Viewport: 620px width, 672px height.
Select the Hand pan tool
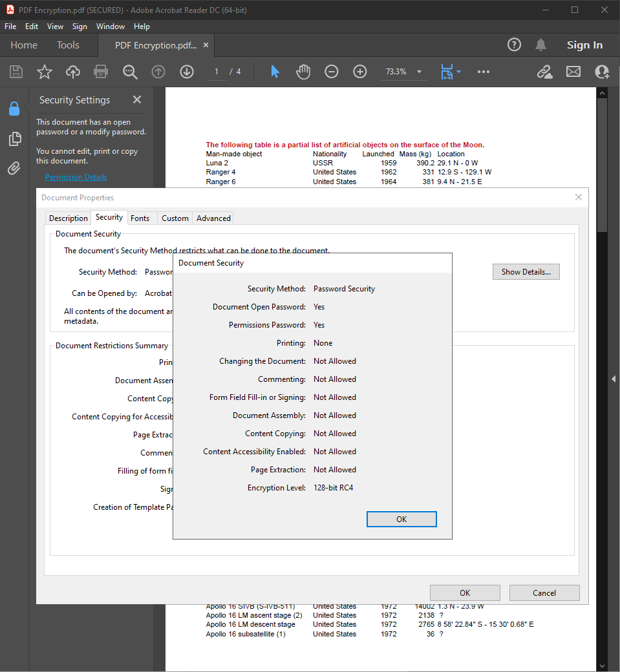pos(303,72)
